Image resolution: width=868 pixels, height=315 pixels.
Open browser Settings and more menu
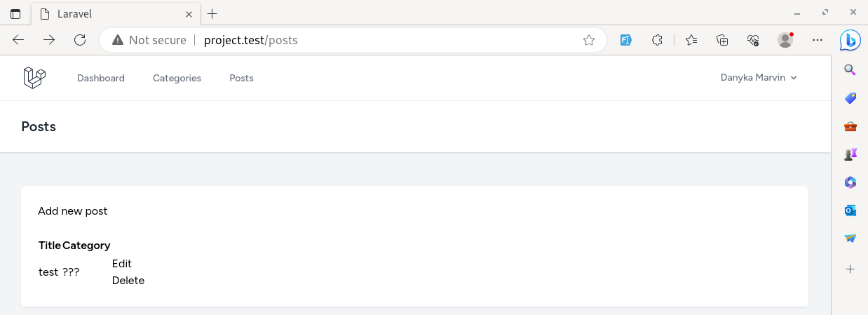pos(817,40)
